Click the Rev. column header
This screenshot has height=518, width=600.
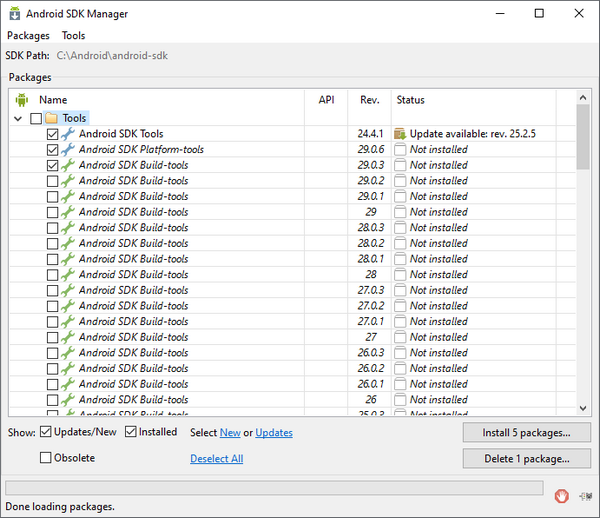click(370, 100)
